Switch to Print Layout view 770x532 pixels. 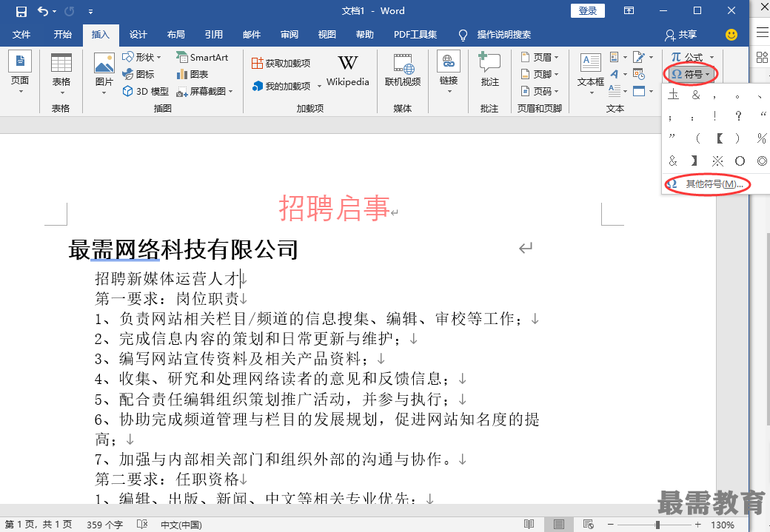[559, 524]
